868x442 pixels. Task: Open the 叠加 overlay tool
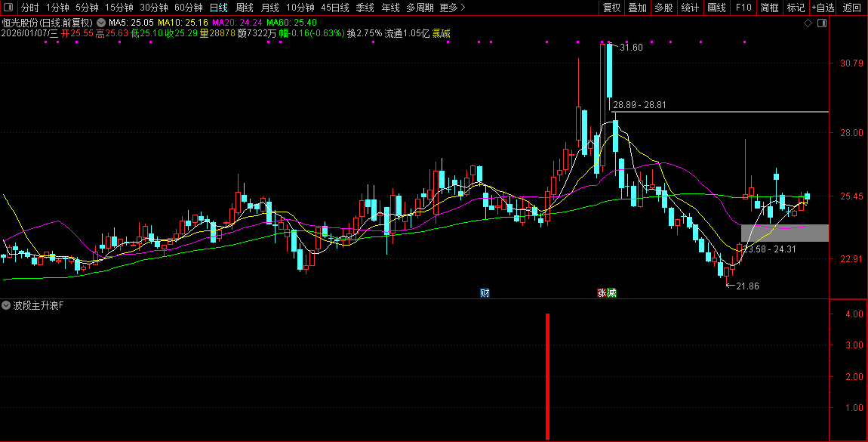click(638, 8)
